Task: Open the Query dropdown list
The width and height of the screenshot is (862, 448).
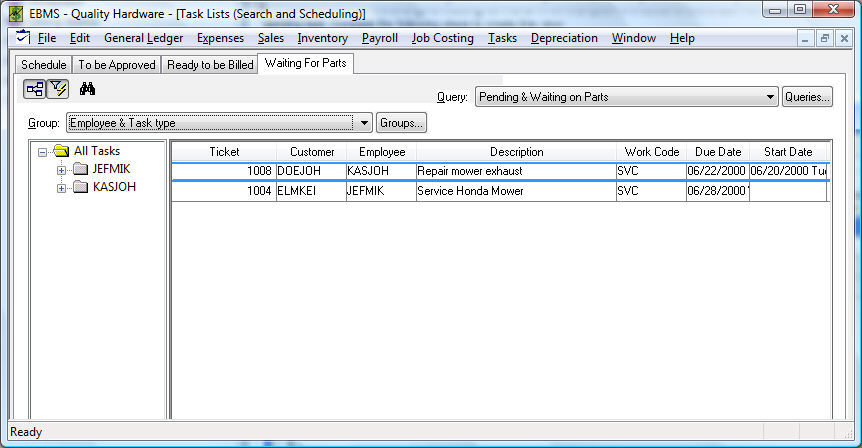Action: pyautogui.click(x=770, y=97)
